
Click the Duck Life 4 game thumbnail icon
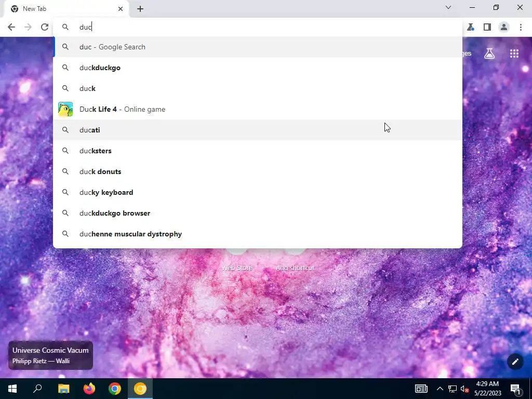[65, 109]
